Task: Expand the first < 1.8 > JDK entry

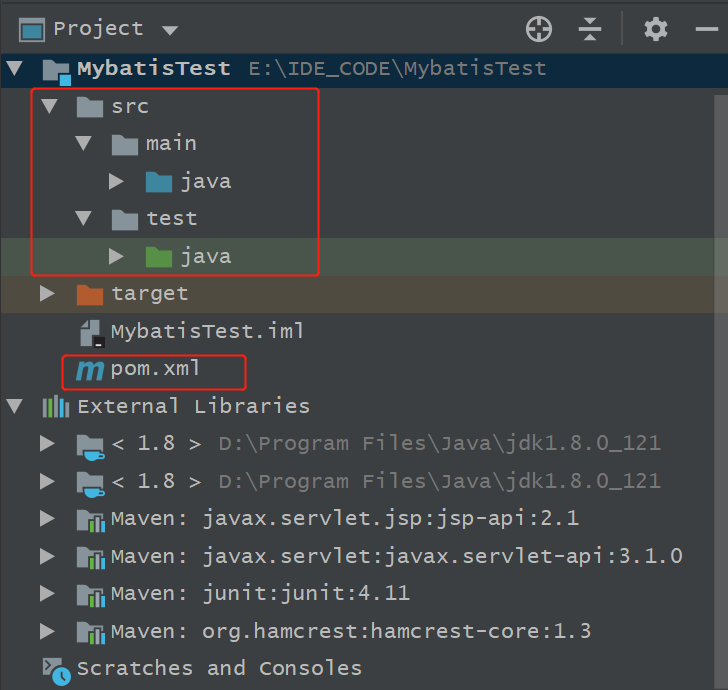Action: (x=47, y=443)
